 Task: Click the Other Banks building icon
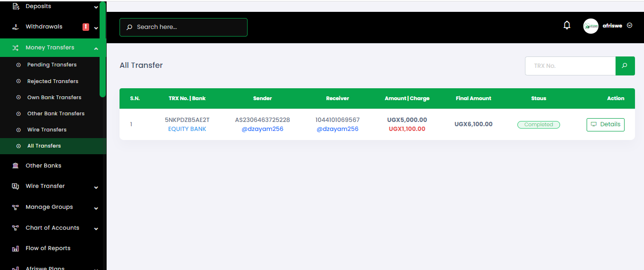[16, 166]
